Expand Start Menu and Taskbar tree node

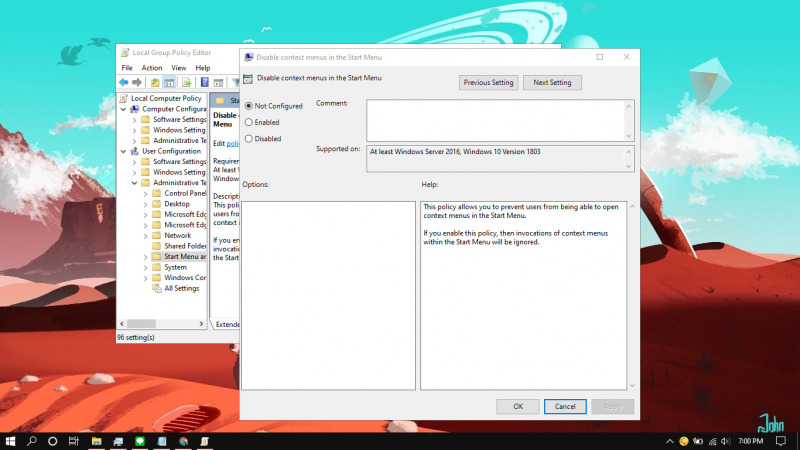point(145,257)
